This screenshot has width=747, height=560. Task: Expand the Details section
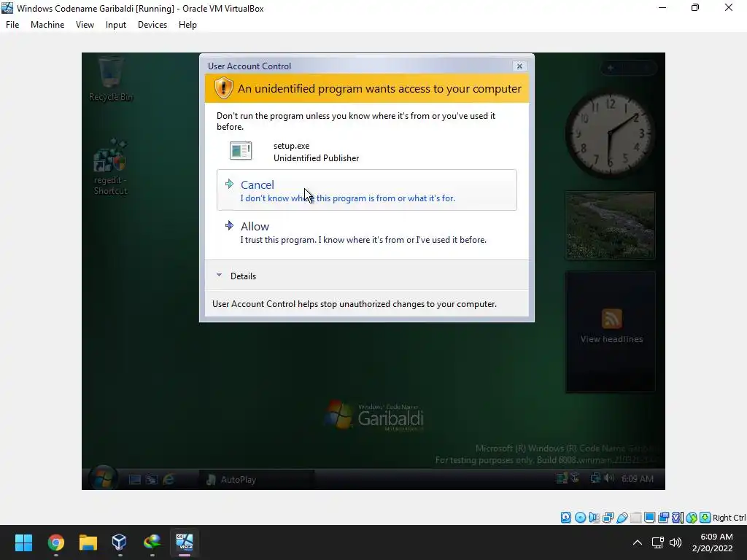click(219, 275)
